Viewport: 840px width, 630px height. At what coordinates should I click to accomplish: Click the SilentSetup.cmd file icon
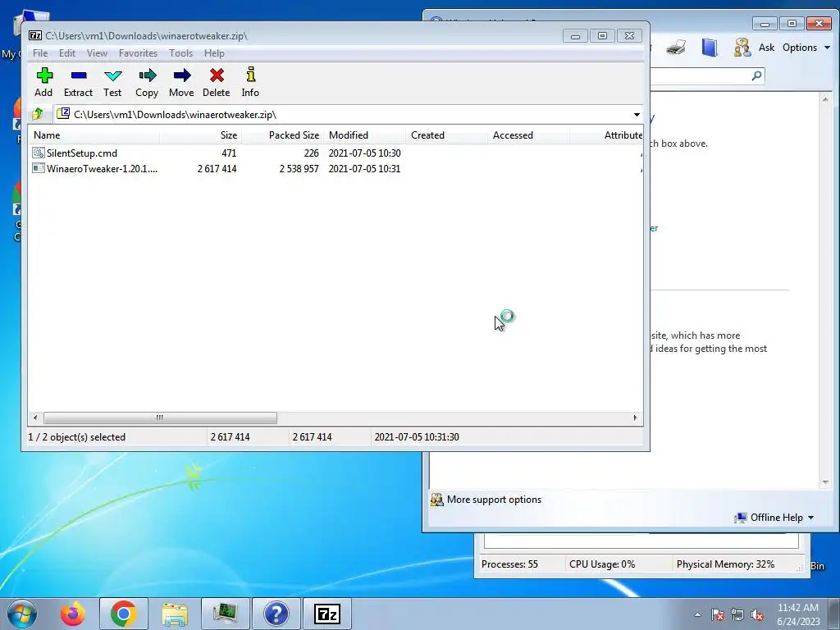click(38, 153)
